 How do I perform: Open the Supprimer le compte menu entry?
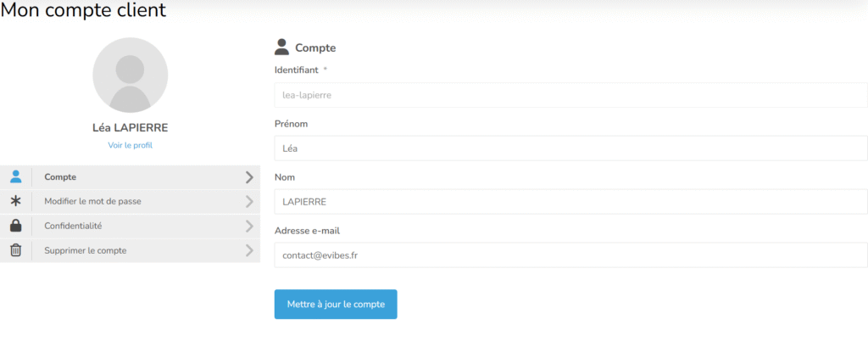tap(86, 250)
